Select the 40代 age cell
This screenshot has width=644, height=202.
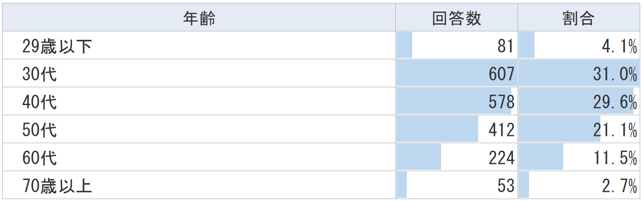coord(39,102)
